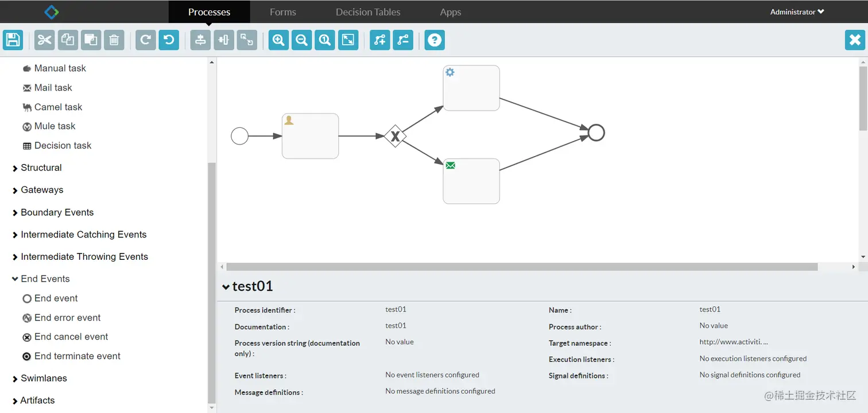Edit the Name value test01
Viewport: 868px width, 413px height.
[710, 309]
